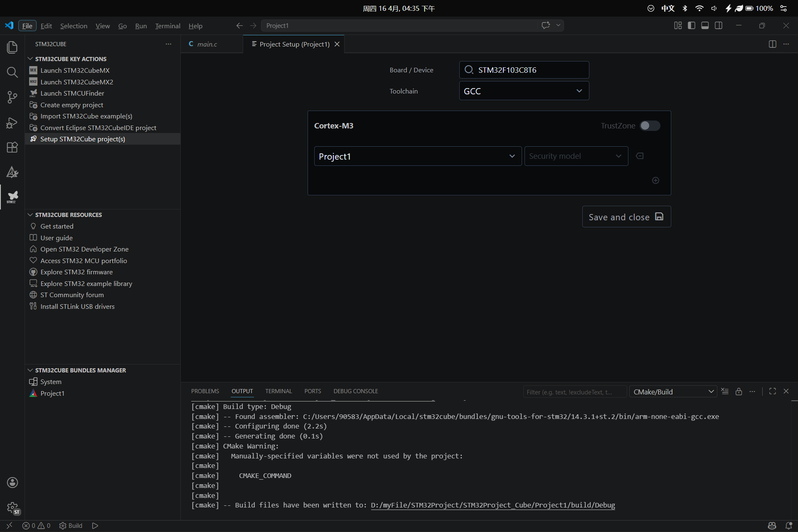Open STM32CUBE sidebar More Actions ellipsis

tap(168, 44)
